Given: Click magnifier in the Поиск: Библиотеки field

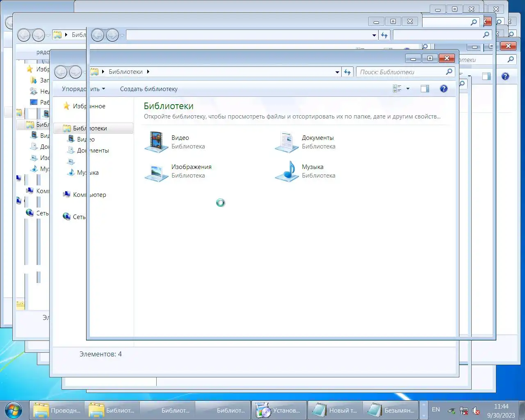Looking at the screenshot, I should [x=449, y=72].
